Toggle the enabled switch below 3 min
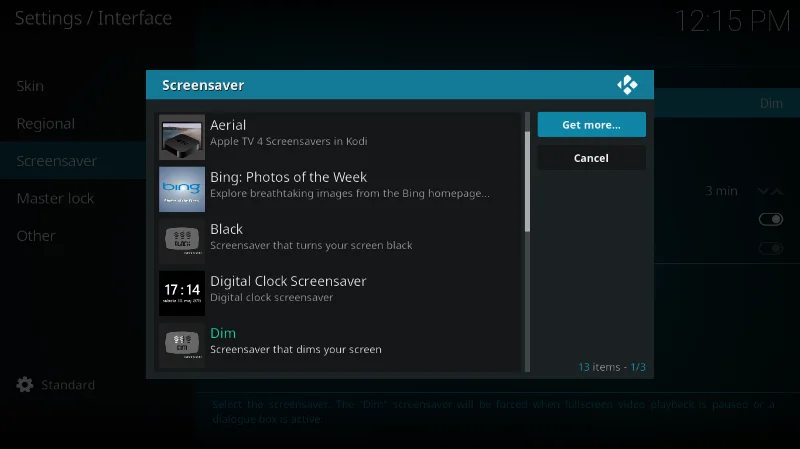The width and height of the screenshot is (800, 449). 770,219
